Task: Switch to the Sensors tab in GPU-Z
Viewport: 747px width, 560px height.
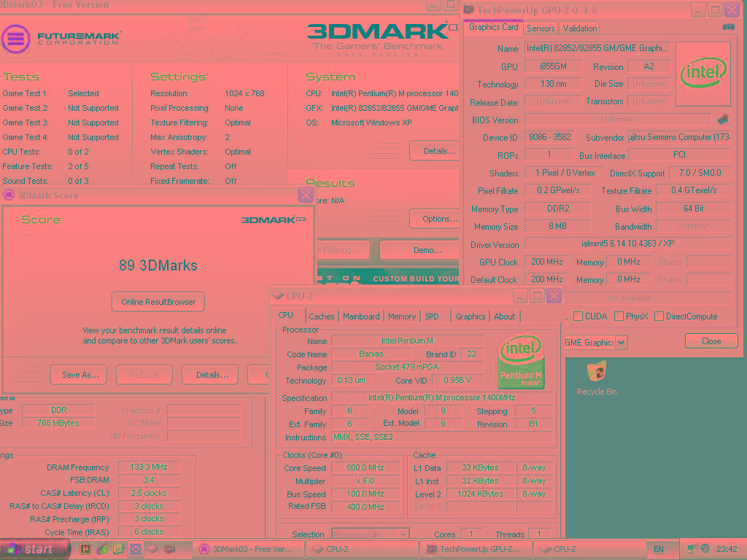Action: tap(541, 28)
